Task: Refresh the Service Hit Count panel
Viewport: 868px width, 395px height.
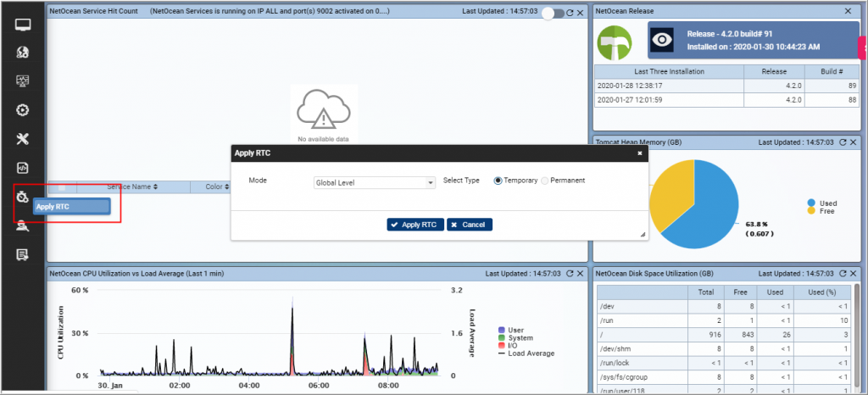Action: coord(570,12)
